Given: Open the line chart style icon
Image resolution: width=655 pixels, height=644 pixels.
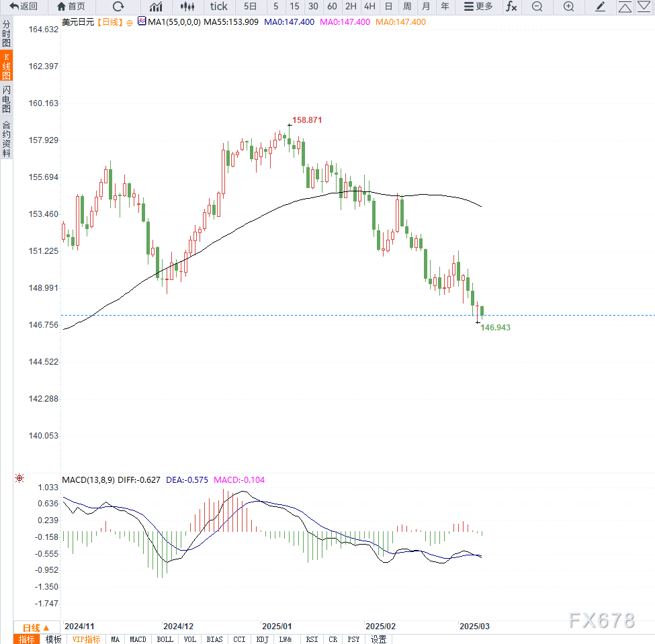Looking at the screenshot, I should coord(156,6).
